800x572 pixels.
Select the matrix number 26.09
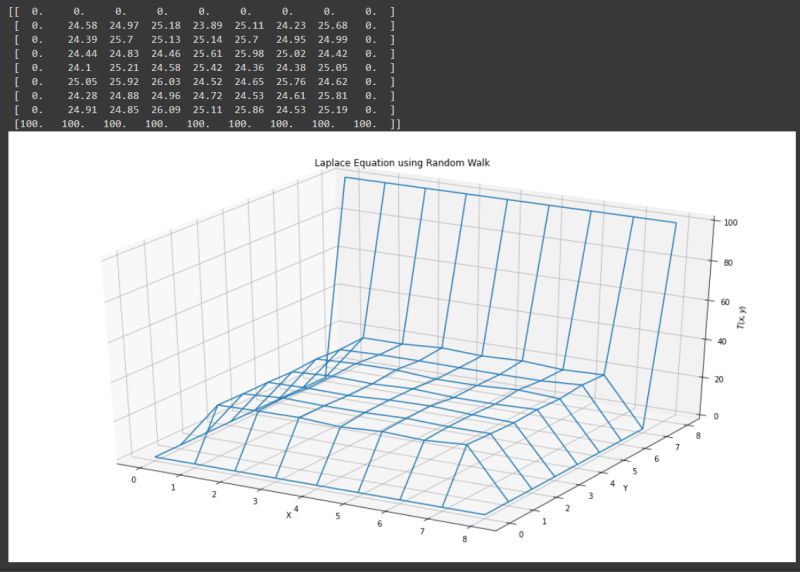tap(166, 110)
